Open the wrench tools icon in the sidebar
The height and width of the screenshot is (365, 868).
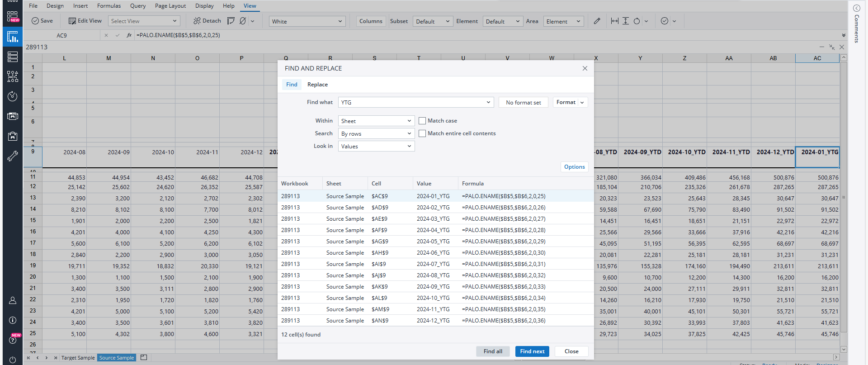[x=13, y=156]
